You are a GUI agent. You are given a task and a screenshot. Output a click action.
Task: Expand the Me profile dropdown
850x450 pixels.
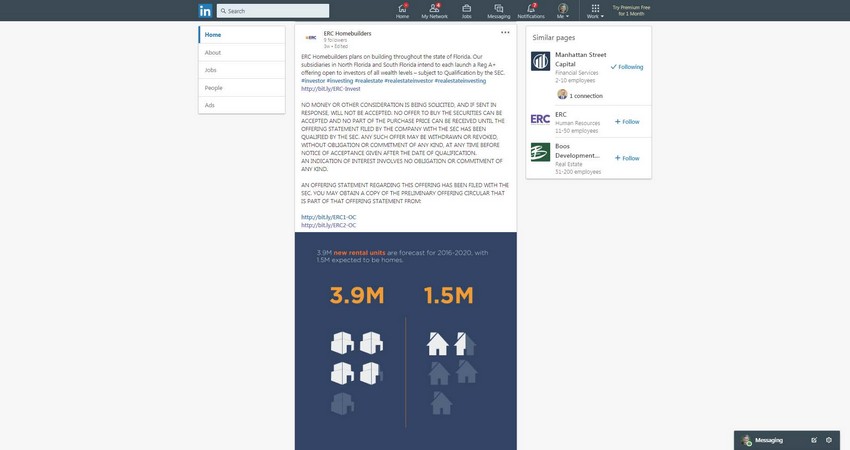pyautogui.click(x=562, y=11)
